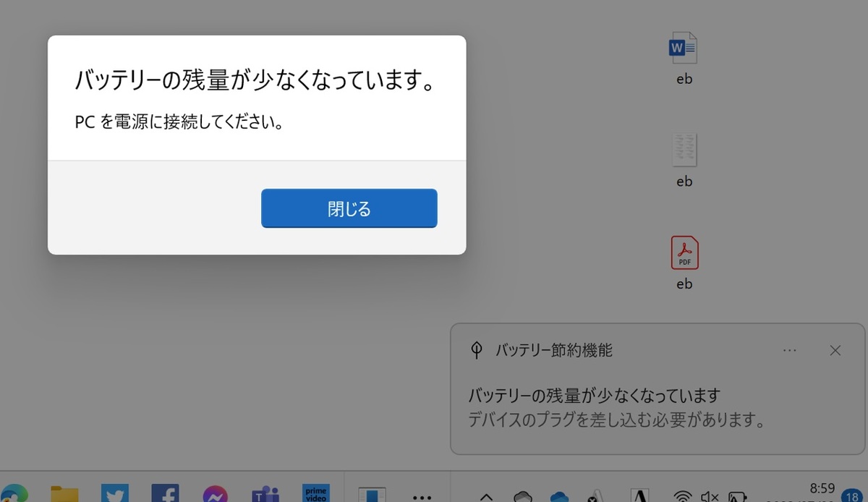Click the 閉じる button in the battery dialog
Screen dimensions: 868x502
(349, 208)
